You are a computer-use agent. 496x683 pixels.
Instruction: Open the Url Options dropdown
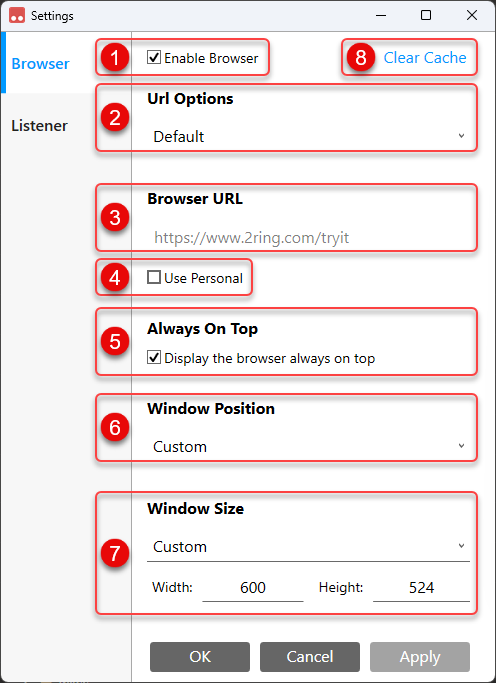pyautogui.click(x=308, y=136)
